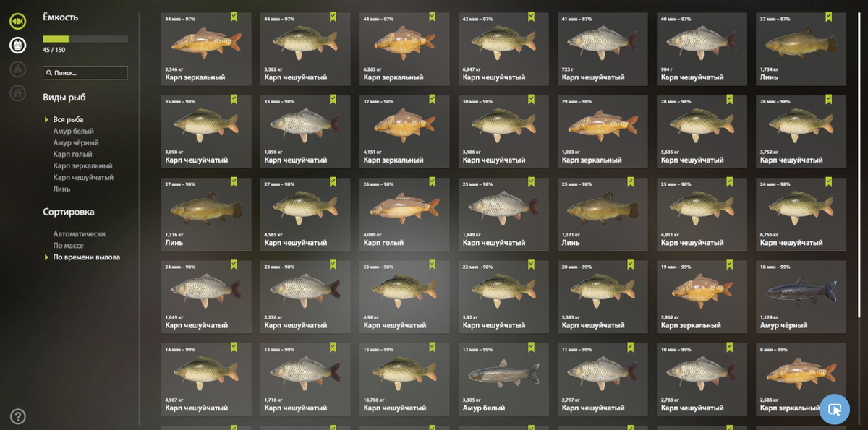
Task: Click the search magnifier icon
Action: point(48,73)
